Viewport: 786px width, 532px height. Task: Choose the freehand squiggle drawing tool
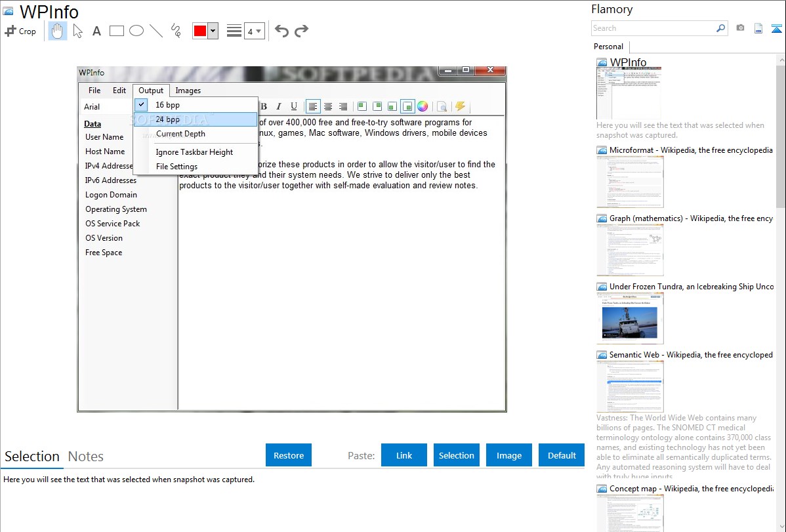[176, 31]
